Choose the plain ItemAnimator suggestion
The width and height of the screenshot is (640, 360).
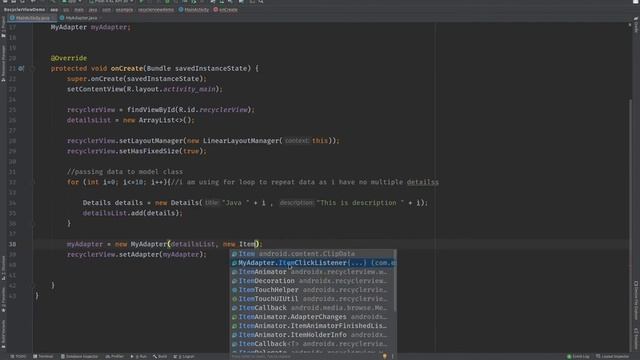(x=313, y=272)
